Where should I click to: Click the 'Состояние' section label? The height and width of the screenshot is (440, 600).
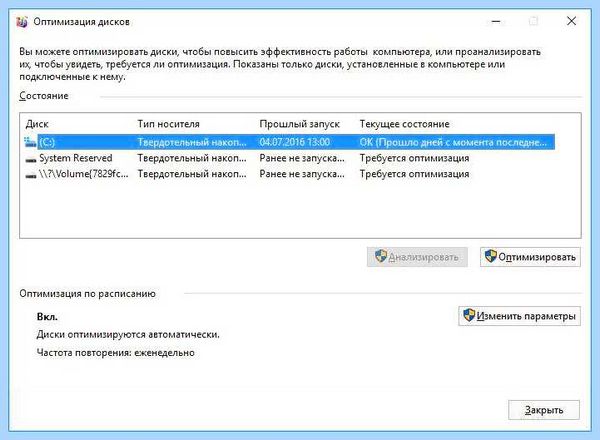(x=44, y=96)
